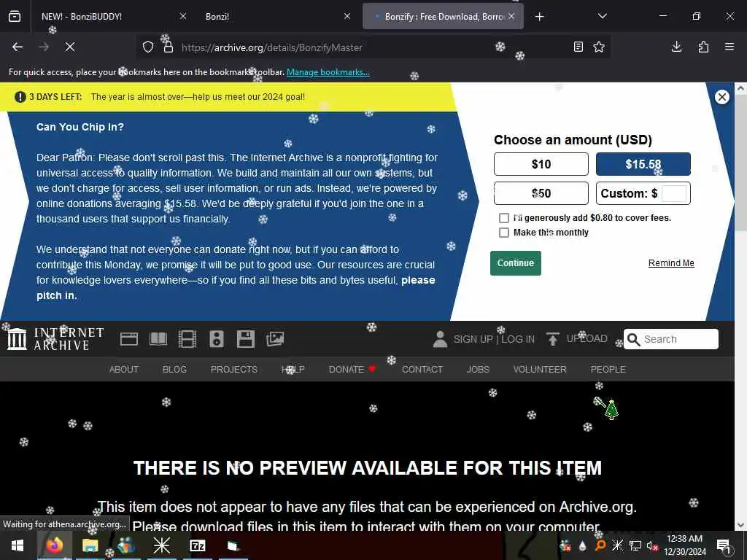Click the user avatar icon
This screenshot has height=560, width=747.
[x=440, y=339]
